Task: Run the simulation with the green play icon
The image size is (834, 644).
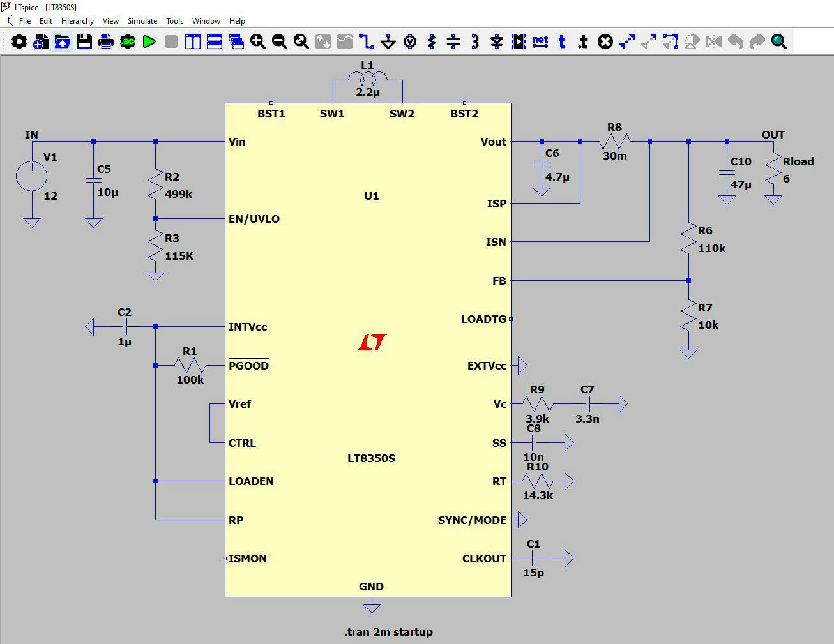Action: click(x=149, y=41)
